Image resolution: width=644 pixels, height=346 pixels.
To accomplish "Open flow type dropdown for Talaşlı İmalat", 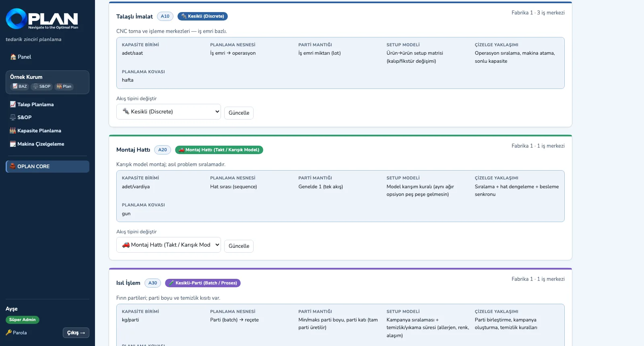I will pos(169,111).
